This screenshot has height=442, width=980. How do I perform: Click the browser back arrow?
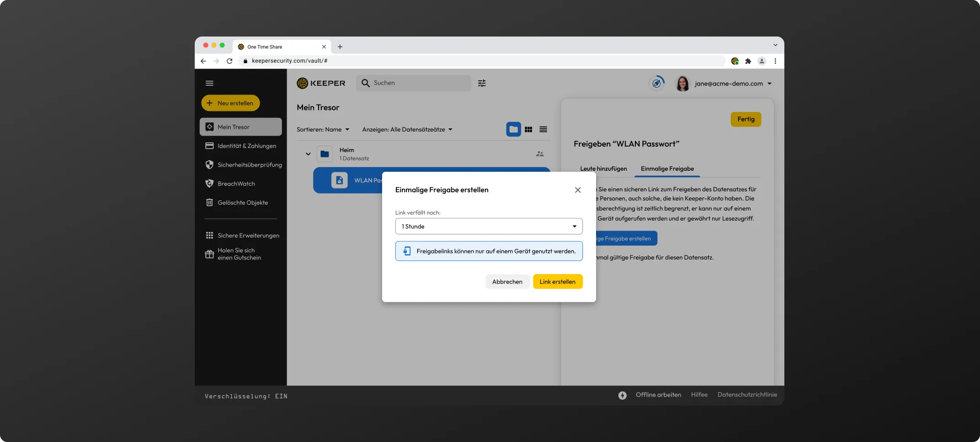coord(203,61)
